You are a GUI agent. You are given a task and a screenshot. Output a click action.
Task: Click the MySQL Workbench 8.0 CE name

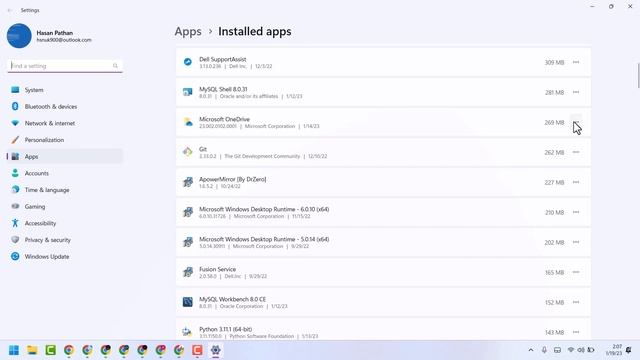point(232,299)
